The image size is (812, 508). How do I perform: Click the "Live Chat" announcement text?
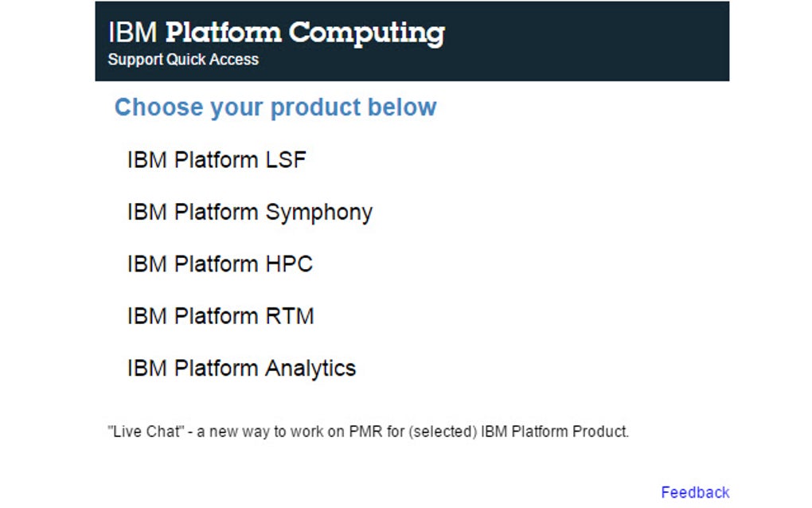point(368,432)
